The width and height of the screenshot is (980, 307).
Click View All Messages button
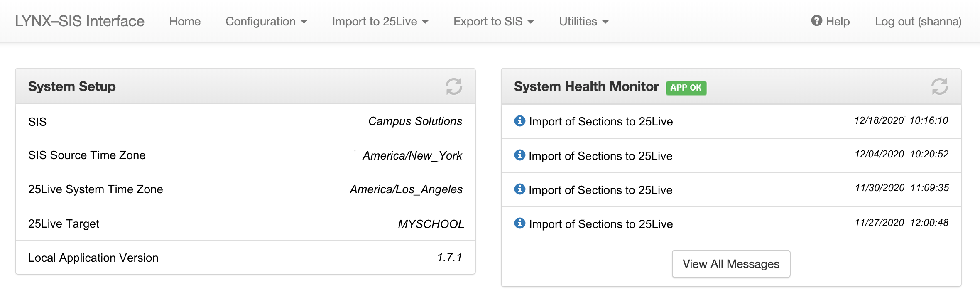point(731,264)
